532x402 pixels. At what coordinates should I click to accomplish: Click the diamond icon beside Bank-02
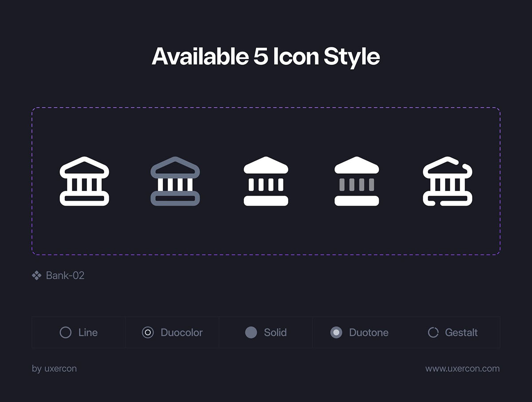(37, 276)
